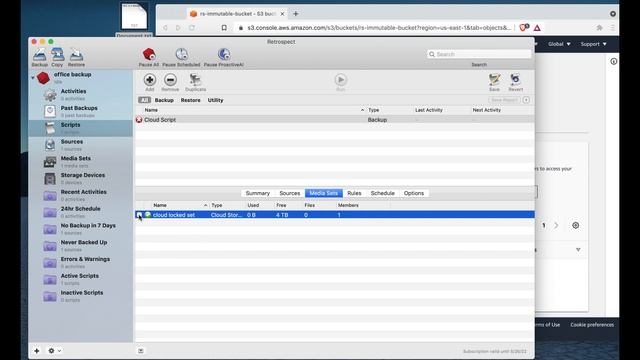Filter scripts by Backup
640x360 pixels.
(x=164, y=100)
